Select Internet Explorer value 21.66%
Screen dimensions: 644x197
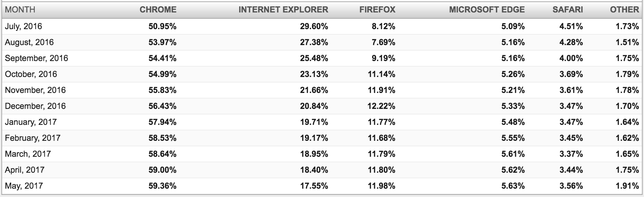[314, 90]
